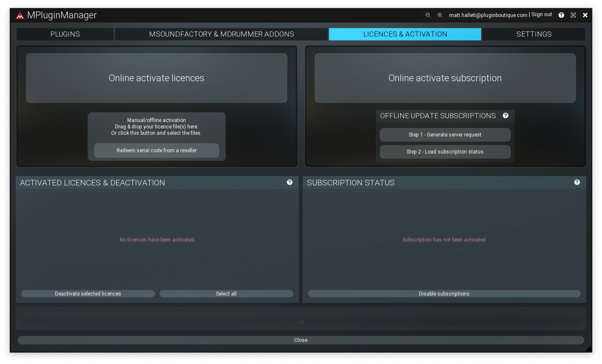Viewport: 602px width, 364px height.
Task: Show help for Activated Licences & Deactivation
Action: pyautogui.click(x=290, y=182)
